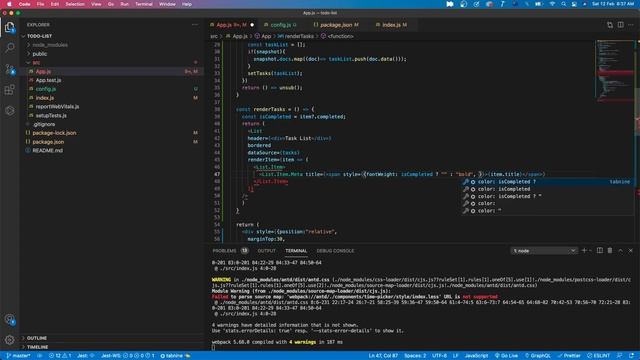Viewport: 640px width, 360px height.
Task: Open .gitignore in the explorer
Action: pyautogui.click(x=44, y=124)
